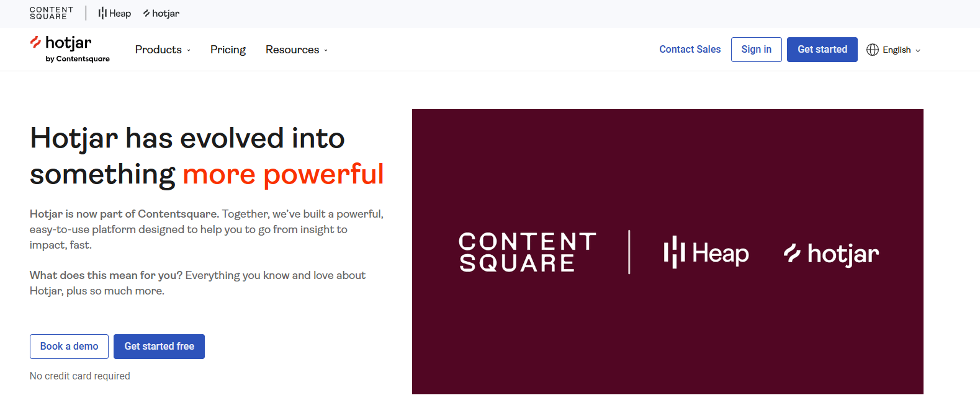Click 'No credit card required' text
This screenshot has height=416, width=980.
[x=80, y=376]
